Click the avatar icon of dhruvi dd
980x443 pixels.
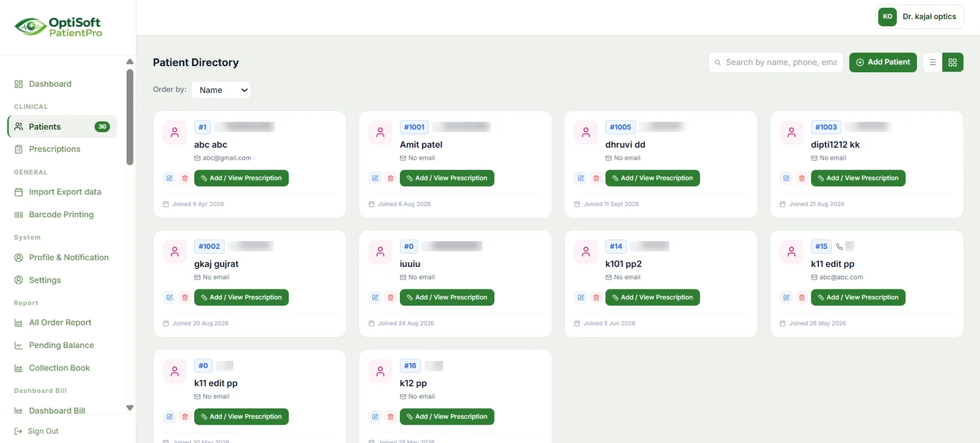click(x=586, y=132)
